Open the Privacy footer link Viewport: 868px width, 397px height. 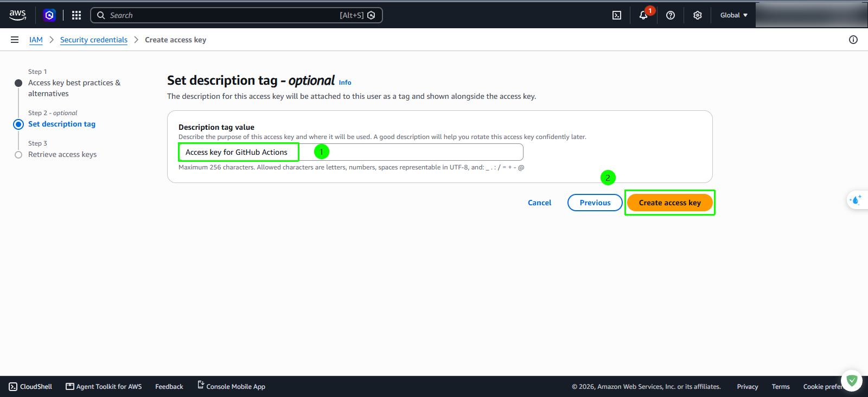click(x=748, y=387)
